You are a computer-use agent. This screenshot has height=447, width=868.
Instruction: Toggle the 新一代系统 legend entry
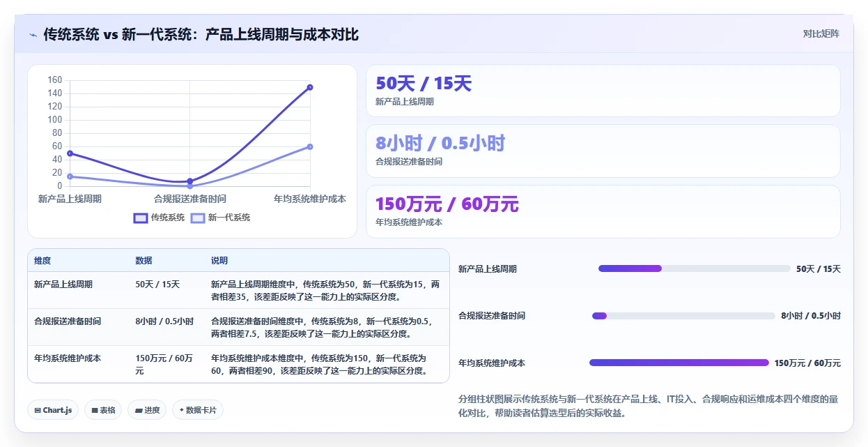point(221,218)
